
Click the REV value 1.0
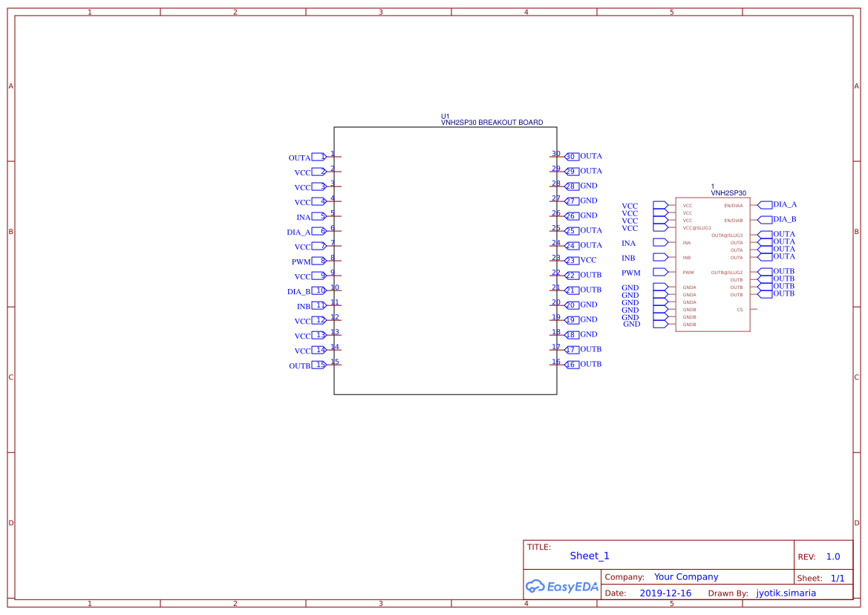pyautogui.click(x=833, y=557)
